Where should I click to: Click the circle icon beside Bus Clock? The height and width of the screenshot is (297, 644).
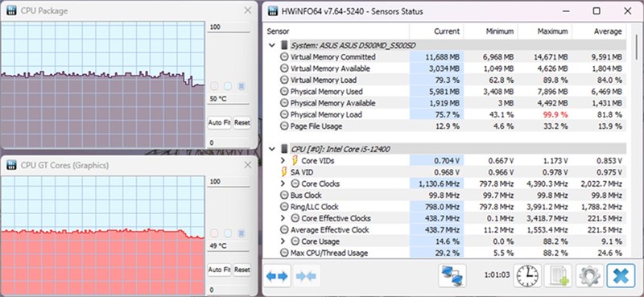pyautogui.click(x=284, y=195)
